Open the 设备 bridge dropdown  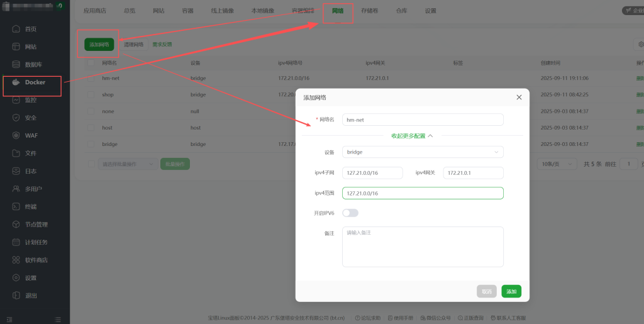(423, 152)
